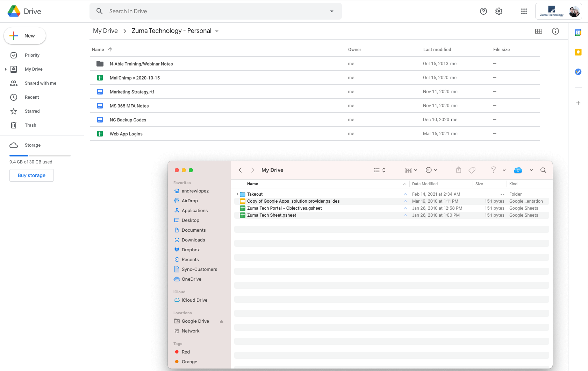Open the Google apps grid launcher
This screenshot has height=371, width=588.
(524, 11)
